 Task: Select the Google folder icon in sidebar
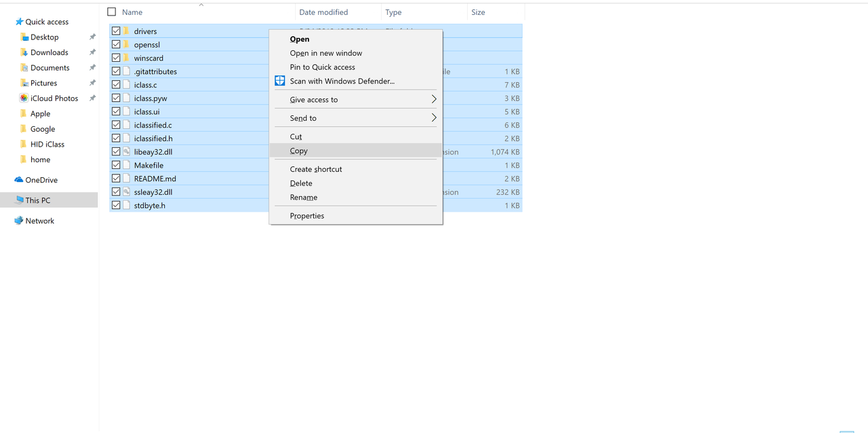(x=24, y=129)
